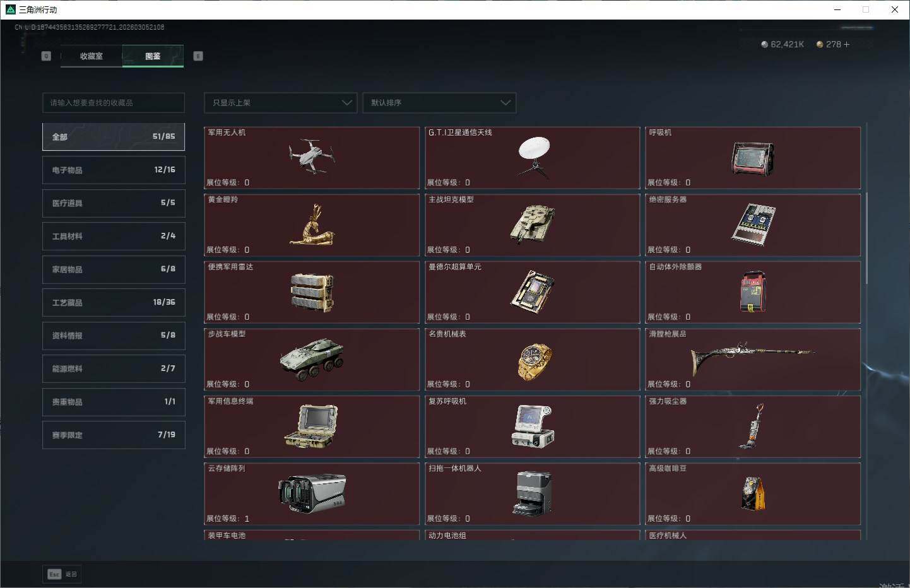Click the cloud storage array (云存储阵列) icon
The image size is (910, 588).
click(312, 493)
